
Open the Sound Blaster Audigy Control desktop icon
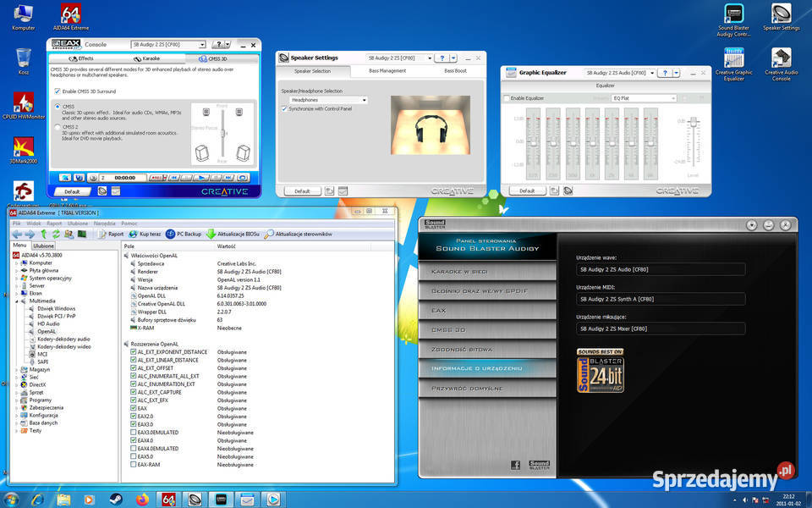734,20
